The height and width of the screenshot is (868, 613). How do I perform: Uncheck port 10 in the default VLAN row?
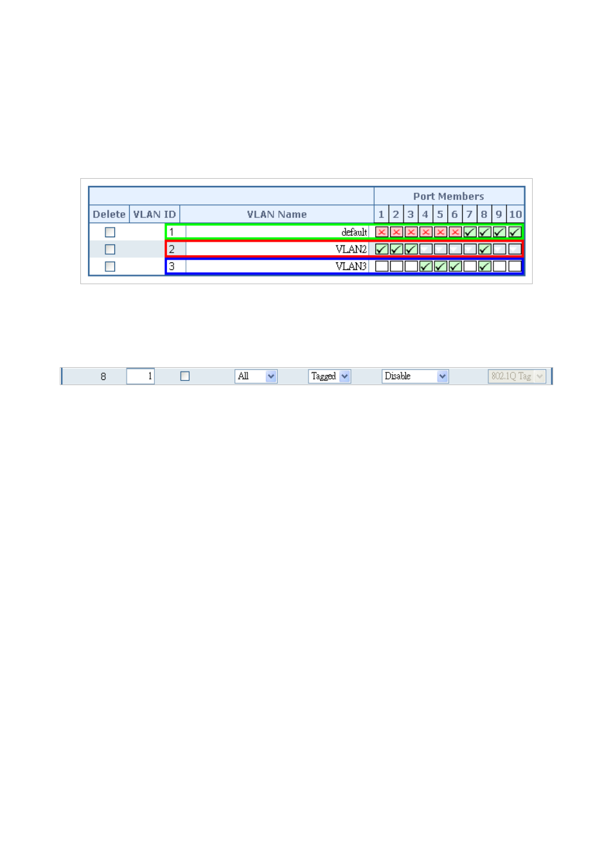click(515, 232)
